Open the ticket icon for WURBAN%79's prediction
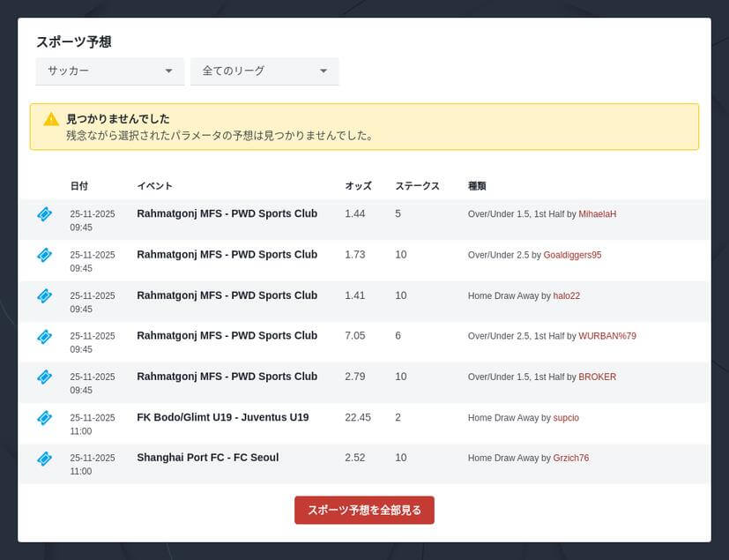The image size is (729, 560). [44, 336]
